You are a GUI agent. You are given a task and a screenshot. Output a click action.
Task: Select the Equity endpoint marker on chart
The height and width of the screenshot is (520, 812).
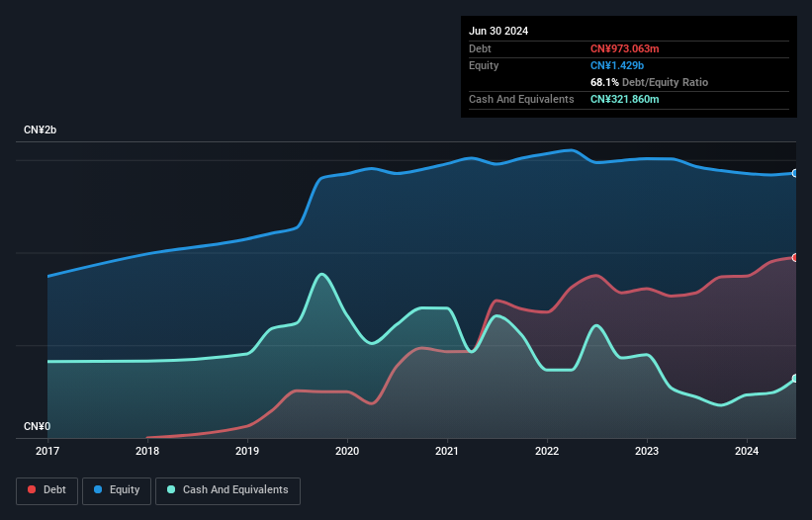coord(795,173)
